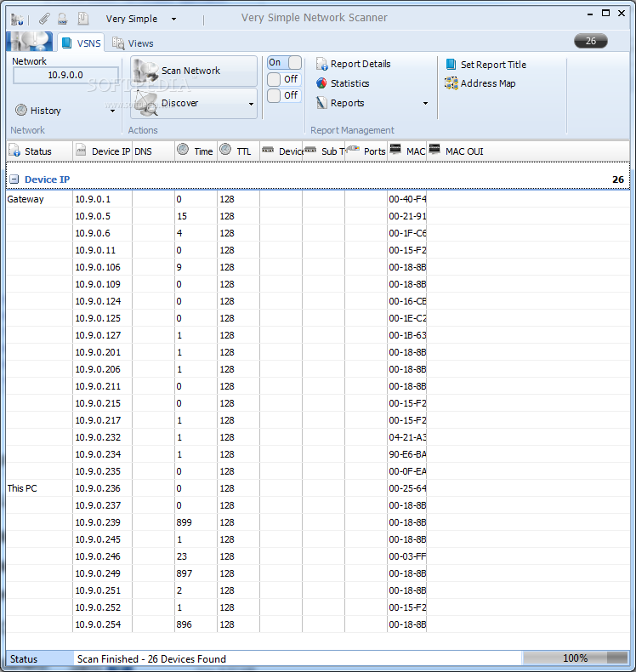636x672 pixels.
Task: Click the Scan Network computer icon
Action: [145, 71]
